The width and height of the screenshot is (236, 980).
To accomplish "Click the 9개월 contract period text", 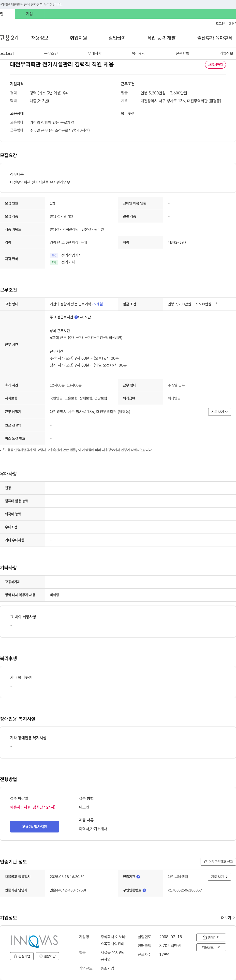I will coord(99,304).
